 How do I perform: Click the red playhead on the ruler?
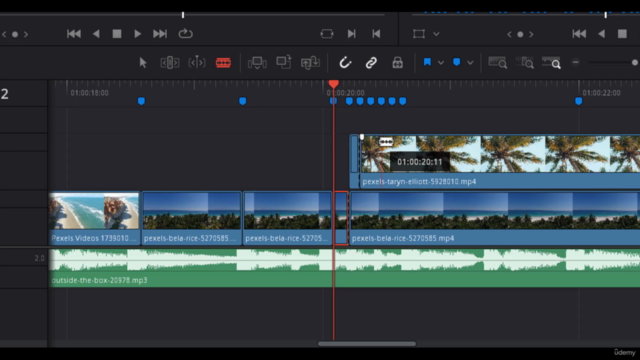click(x=333, y=84)
